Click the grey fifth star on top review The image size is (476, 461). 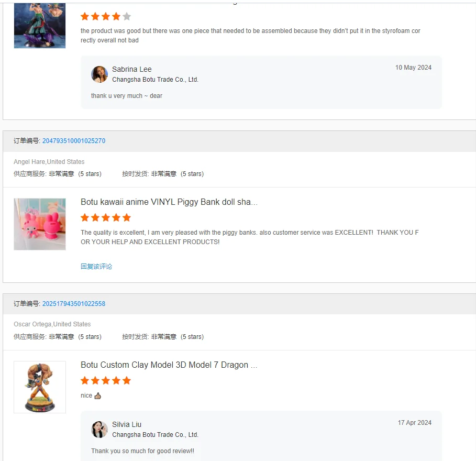127,16
